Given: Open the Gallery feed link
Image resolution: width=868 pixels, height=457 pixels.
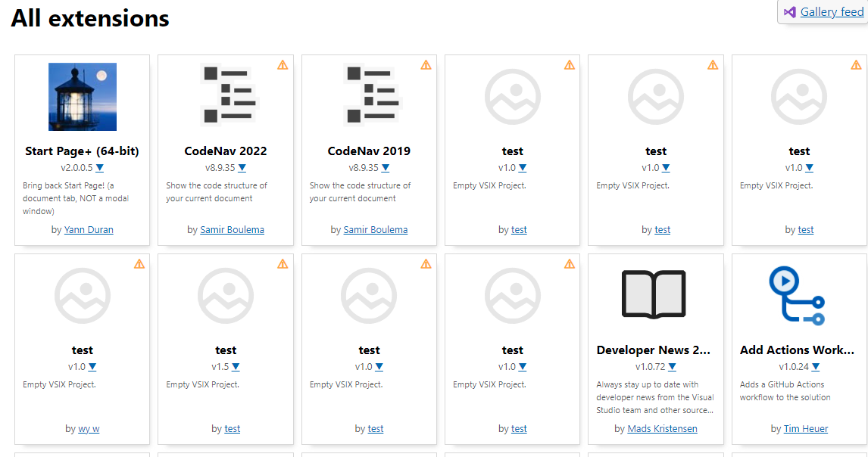Looking at the screenshot, I should tap(832, 11).
